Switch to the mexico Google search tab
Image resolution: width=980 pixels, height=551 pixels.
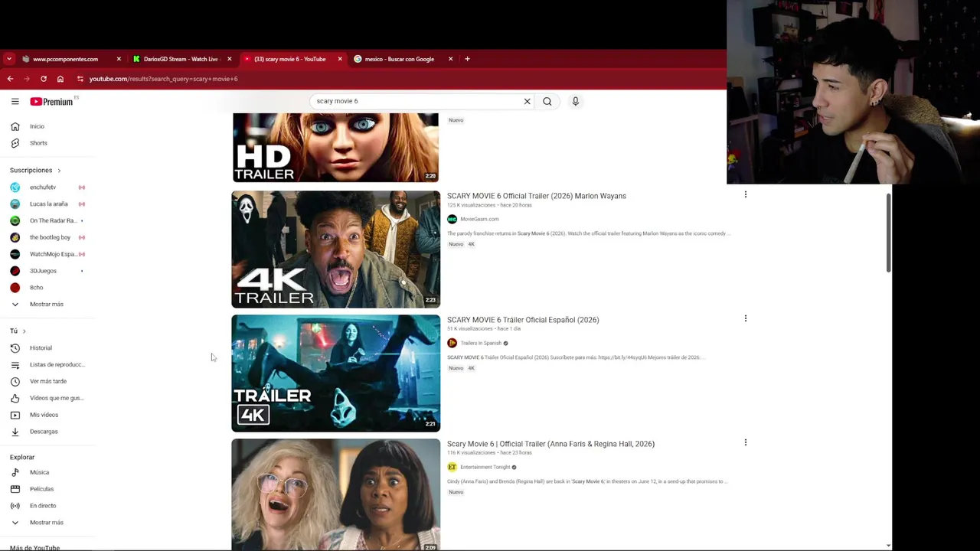pos(403,59)
